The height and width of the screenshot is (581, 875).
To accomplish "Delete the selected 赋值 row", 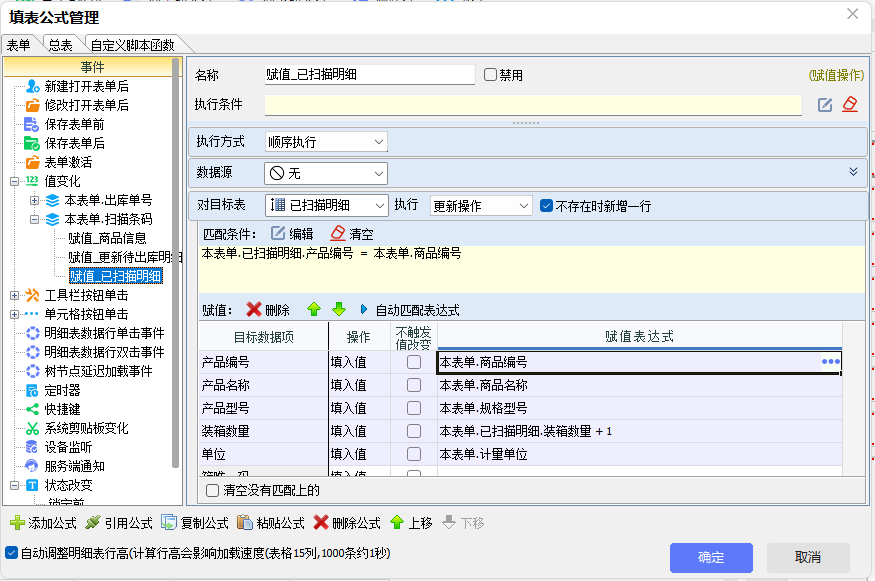I will tap(268, 310).
